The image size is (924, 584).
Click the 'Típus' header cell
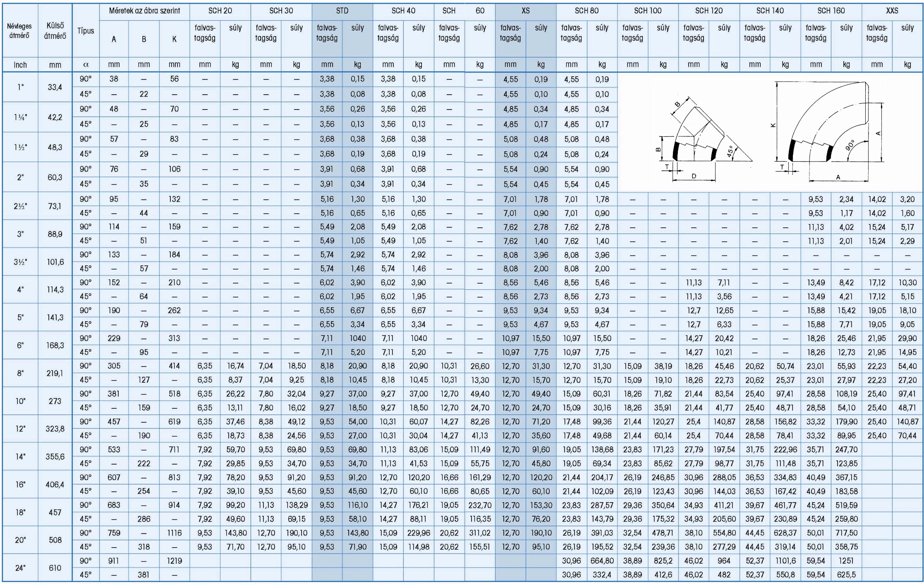pyautogui.click(x=86, y=31)
